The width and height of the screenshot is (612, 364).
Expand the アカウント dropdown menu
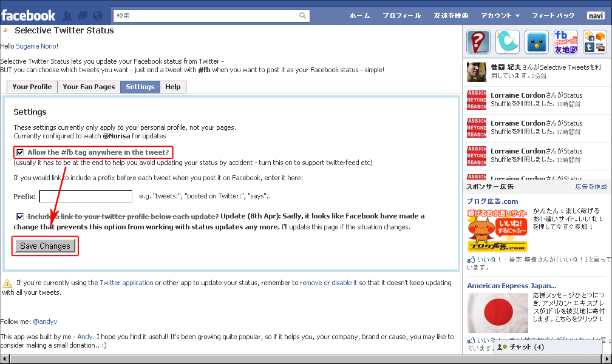(500, 16)
